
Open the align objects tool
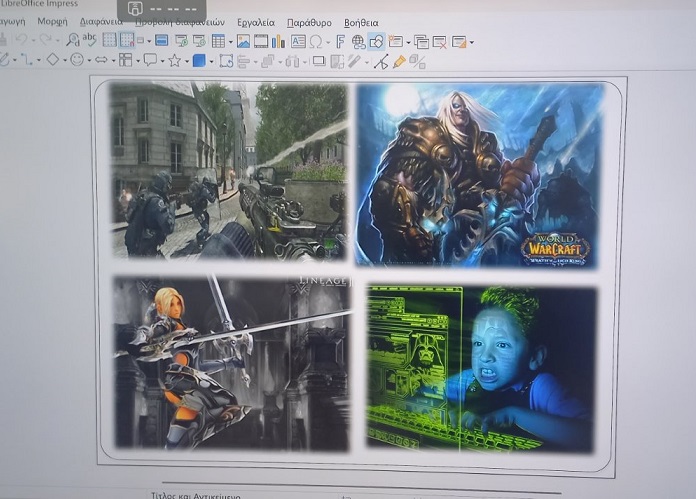[x=243, y=61]
